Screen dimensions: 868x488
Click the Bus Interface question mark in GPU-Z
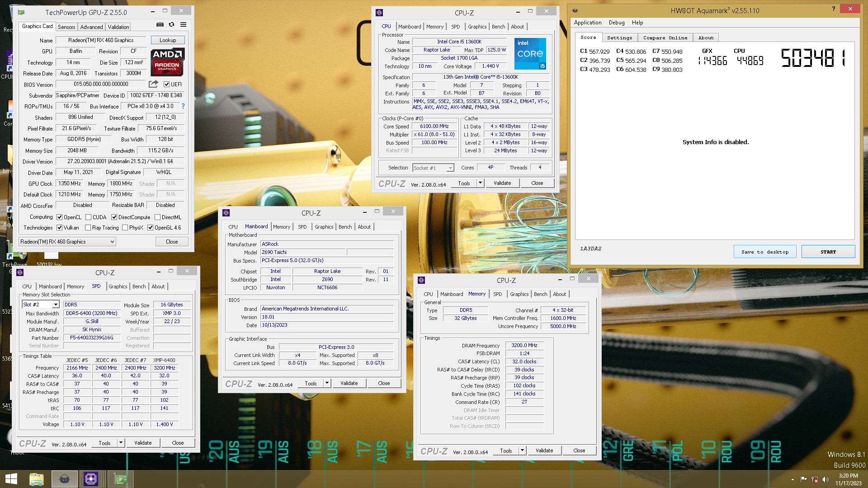(x=183, y=106)
